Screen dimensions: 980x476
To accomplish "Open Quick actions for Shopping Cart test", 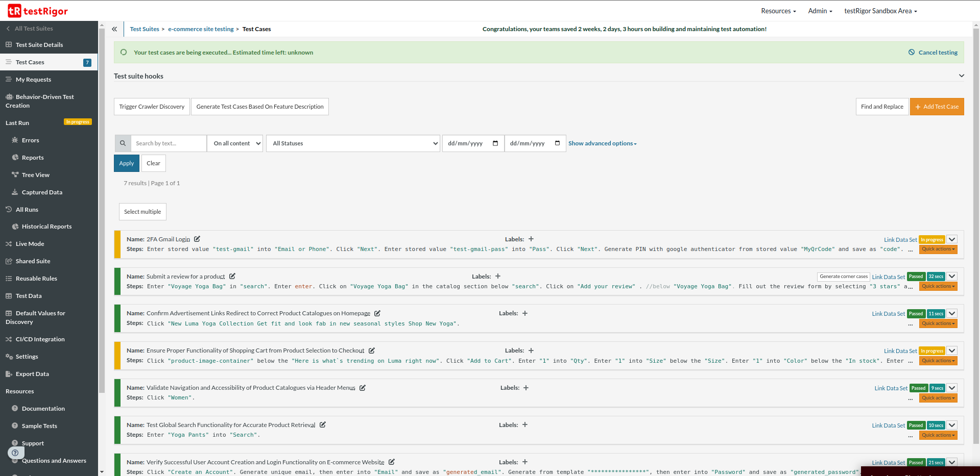I will point(939,361).
